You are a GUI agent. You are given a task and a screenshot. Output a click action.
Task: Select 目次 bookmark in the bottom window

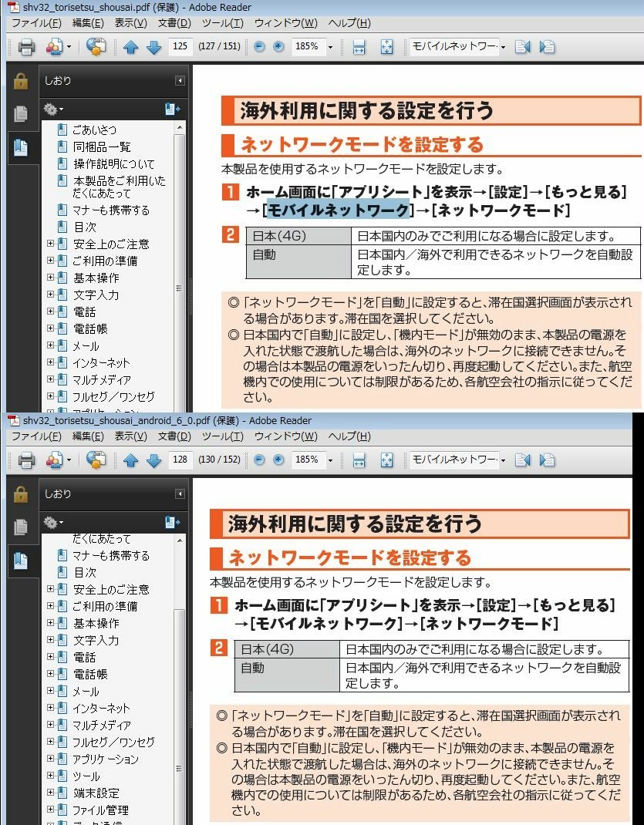(x=85, y=572)
